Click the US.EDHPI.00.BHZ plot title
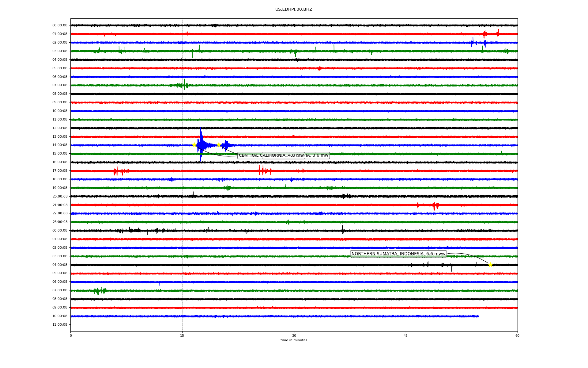The image size is (588, 368). [x=294, y=10]
